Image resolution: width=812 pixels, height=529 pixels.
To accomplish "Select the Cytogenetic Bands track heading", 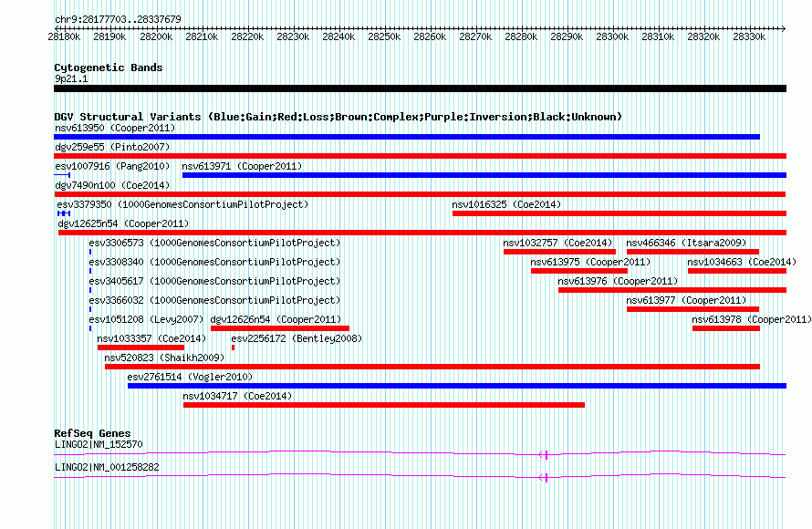I will pos(109,67).
